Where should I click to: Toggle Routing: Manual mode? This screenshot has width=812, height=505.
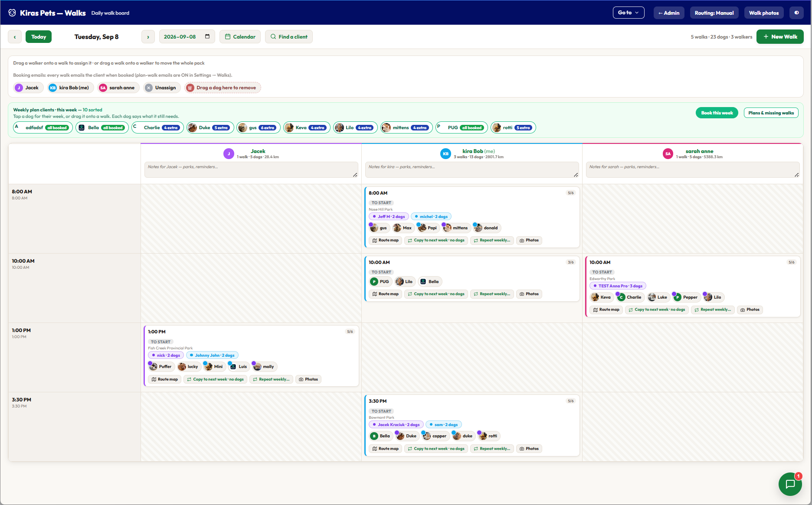[714, 13]
